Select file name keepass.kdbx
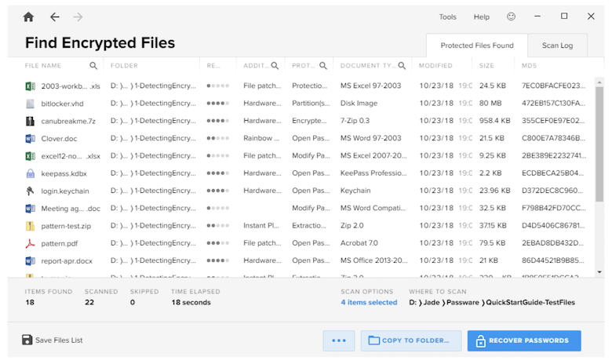 (64, 173)
